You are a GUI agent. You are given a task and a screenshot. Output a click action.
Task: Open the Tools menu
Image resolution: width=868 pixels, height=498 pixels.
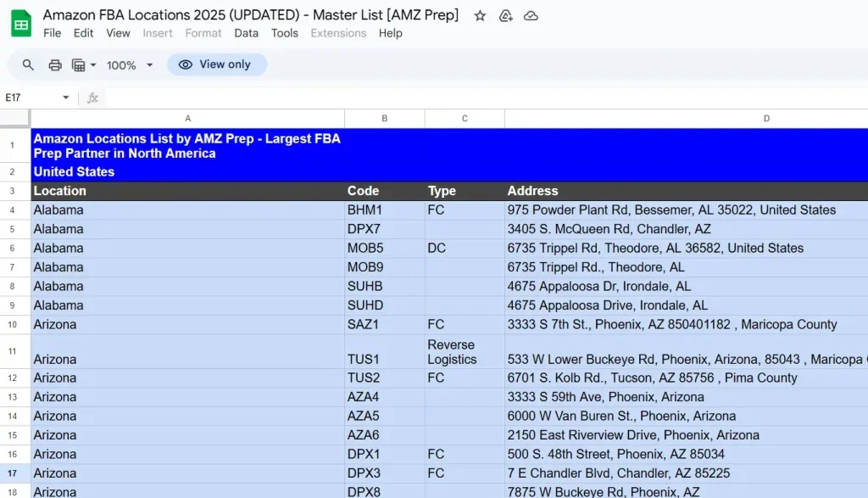point(285,33)
